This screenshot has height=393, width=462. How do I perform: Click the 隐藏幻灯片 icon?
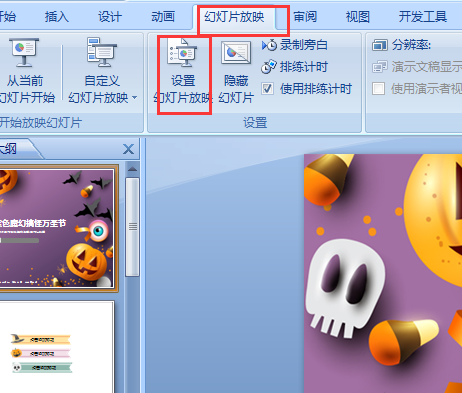[236, 52]
